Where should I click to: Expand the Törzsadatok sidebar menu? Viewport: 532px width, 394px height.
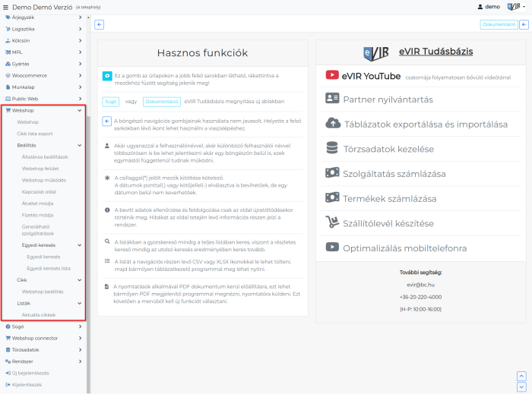[x=80, y=350]
